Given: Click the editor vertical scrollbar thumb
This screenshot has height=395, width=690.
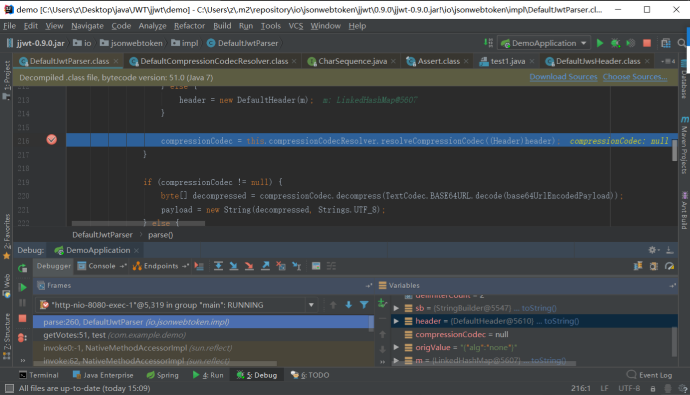Looking at the screenshot, I should [x=675, y=151].
